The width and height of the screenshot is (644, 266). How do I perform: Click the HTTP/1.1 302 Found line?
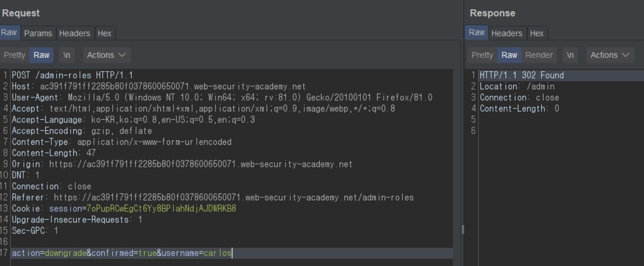522,75
